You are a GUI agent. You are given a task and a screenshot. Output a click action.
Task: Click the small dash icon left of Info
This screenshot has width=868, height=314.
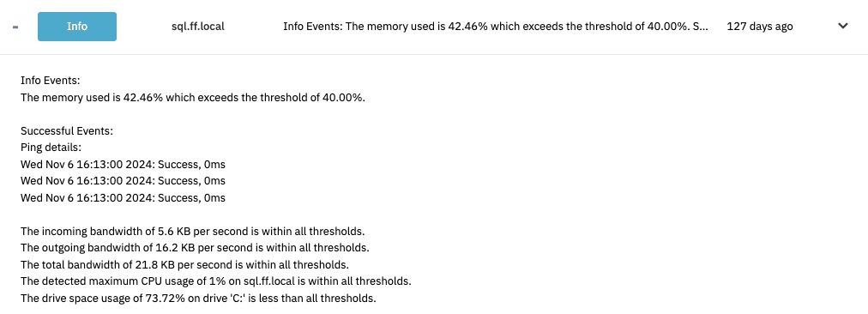pyautogui.click(x=15, y=27)
